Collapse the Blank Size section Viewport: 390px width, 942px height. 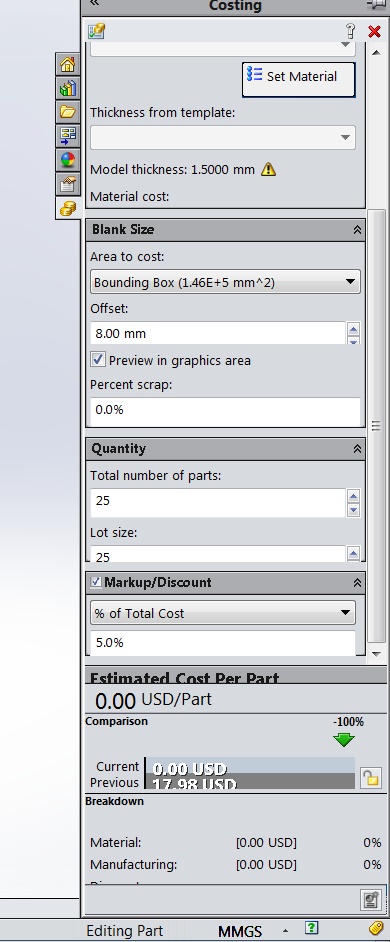[x=357, y=229]
